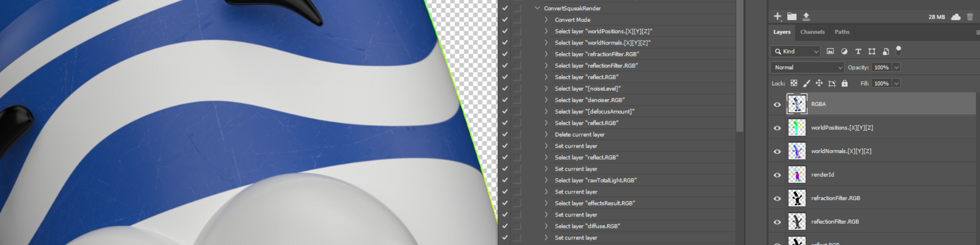Image resolution: width=980 pixels, height=245 pixels.
Task: Filter layers by adjustment layers icon
Action: point(844,51)
